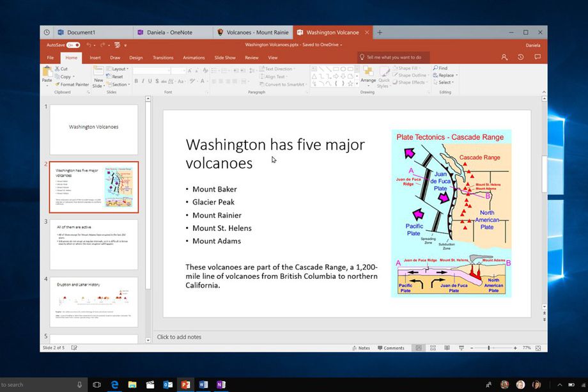
Task: Click the Format Painter tool
Action: pos(72,84)
